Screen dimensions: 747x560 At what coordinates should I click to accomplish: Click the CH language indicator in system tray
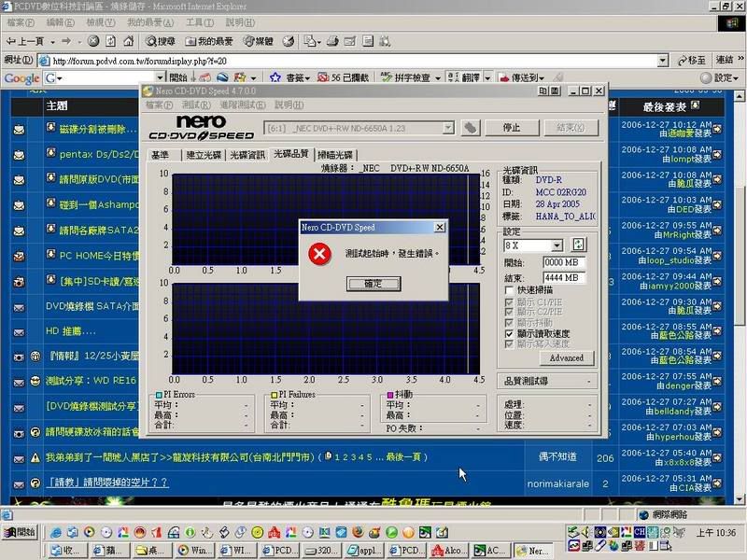(x=640, y=531)
